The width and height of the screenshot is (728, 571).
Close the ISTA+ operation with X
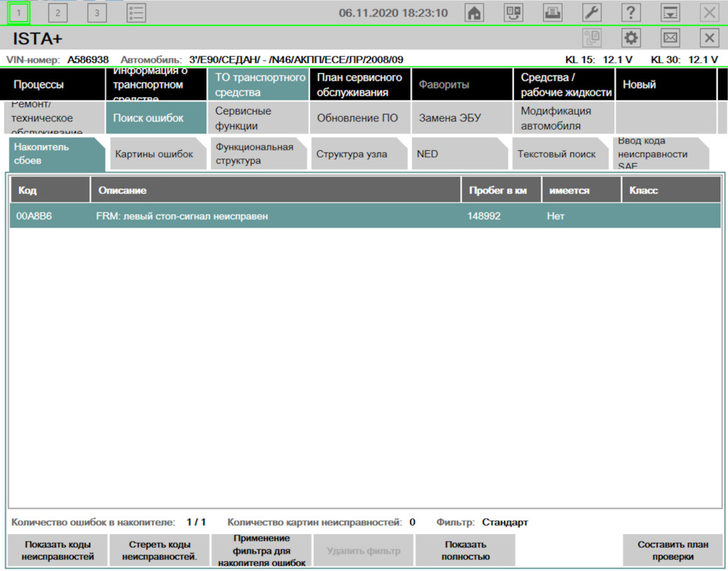point(710,38)
